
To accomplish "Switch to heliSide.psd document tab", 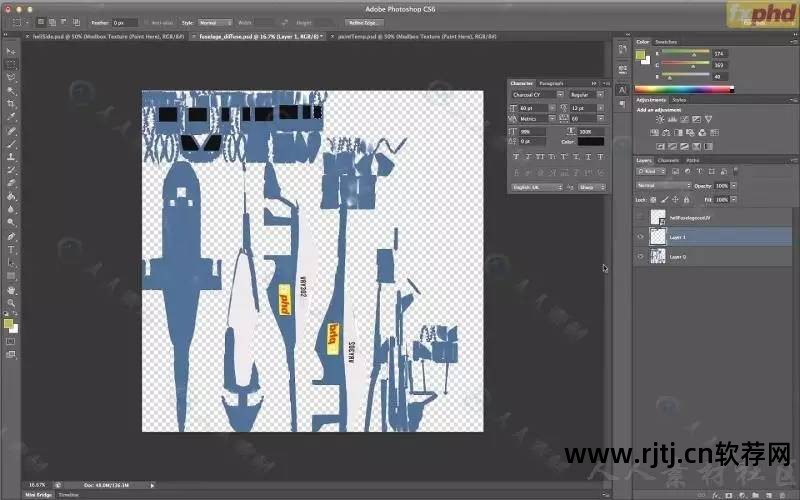I will (109, 37).
